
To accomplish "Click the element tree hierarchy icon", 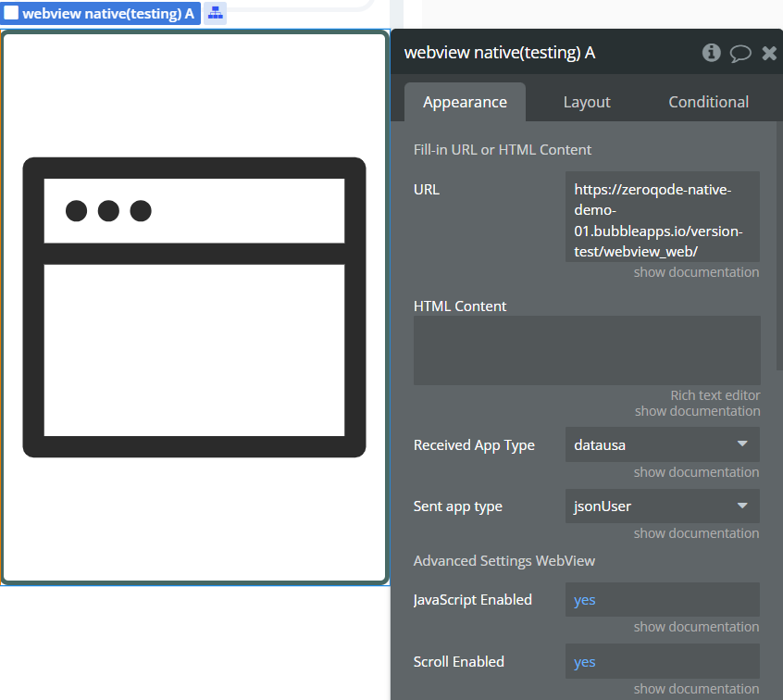I will 216,14.
